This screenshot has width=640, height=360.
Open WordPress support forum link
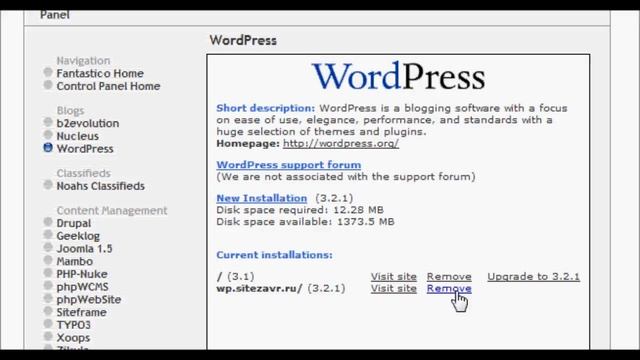tap(289, 165)
